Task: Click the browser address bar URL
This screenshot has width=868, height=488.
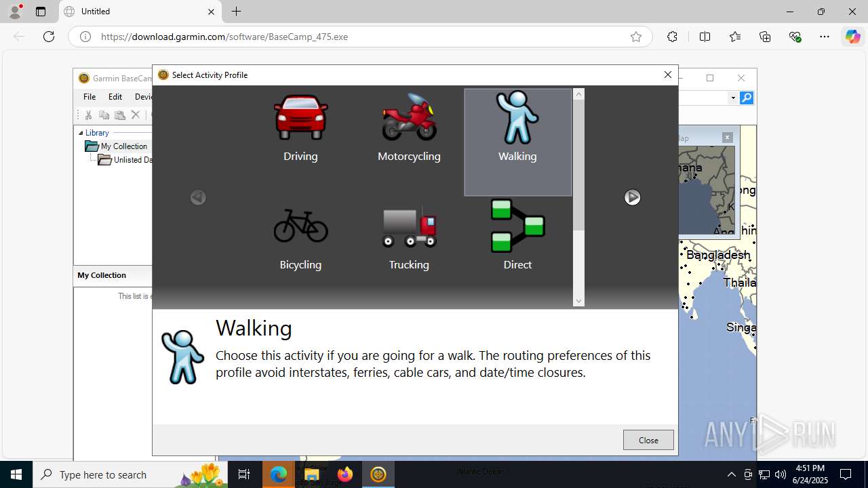Action: (224, 37)
